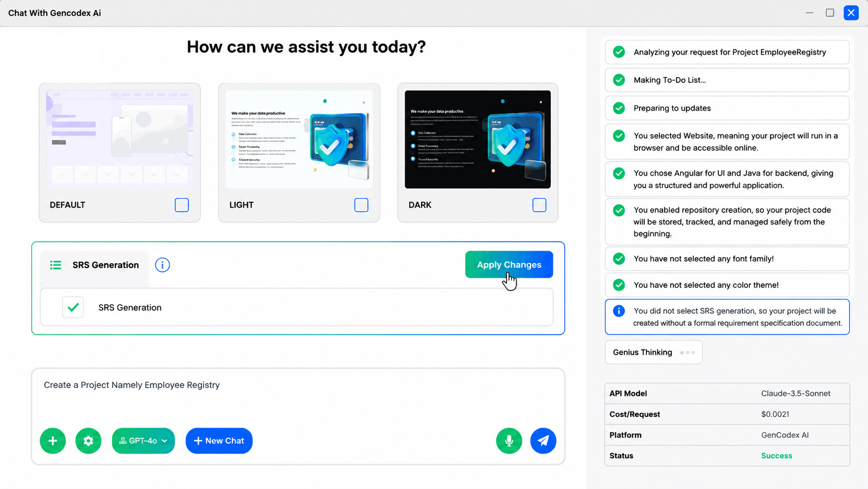Image resolution: width=868 pixels, height=489 pixels.
Task: Select the DARK theme preview thumbnail
Action: pyautogui.click(x=478, y=139)
